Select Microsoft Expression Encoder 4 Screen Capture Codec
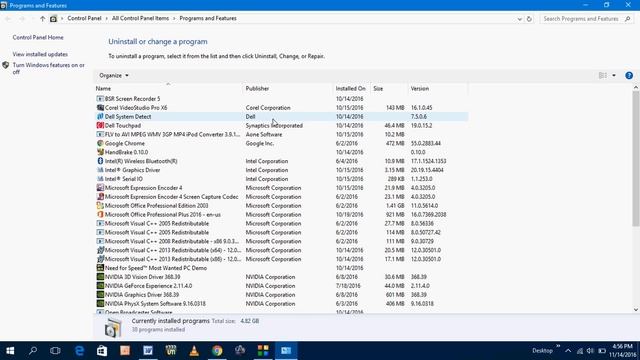640x360 pixels. pyautogui.click(x=281, y=197)
